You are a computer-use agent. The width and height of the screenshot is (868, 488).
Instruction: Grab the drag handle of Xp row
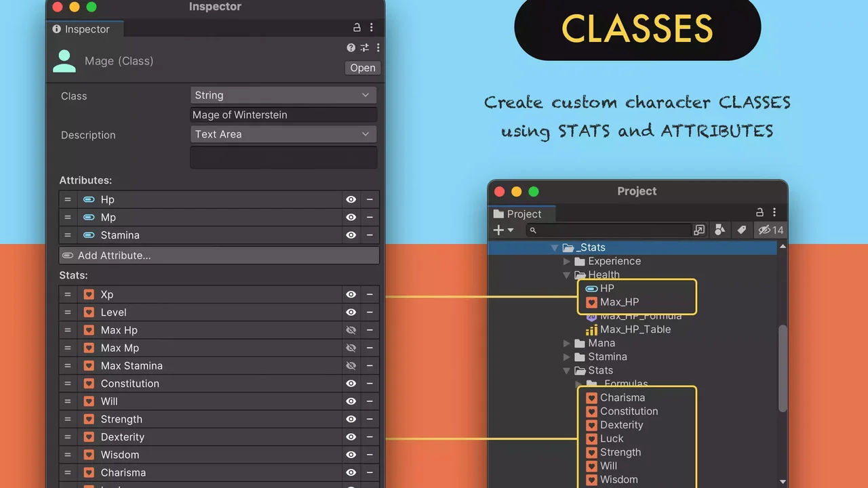[68, 294]
